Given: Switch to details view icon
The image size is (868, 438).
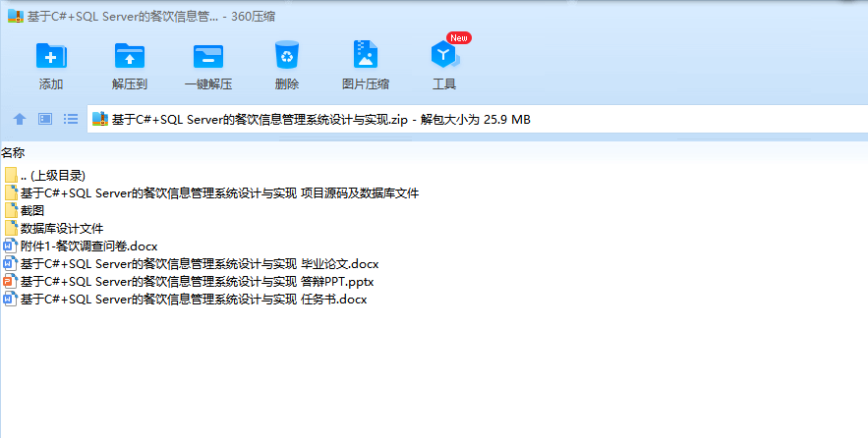Looking at the screenshot, I should pyautogui.click(x=45, y=119).
